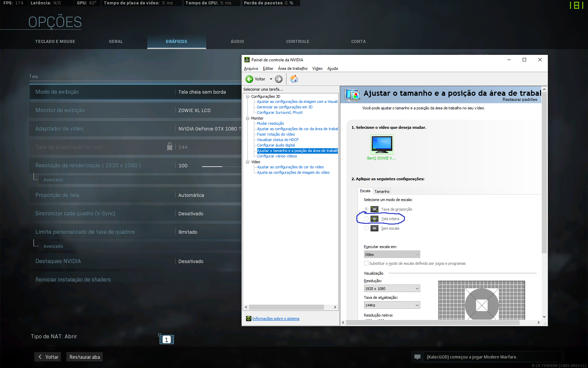Select the Taxa de proporção radio button
This screenshot has height=368, width=588.
(366, 209)
